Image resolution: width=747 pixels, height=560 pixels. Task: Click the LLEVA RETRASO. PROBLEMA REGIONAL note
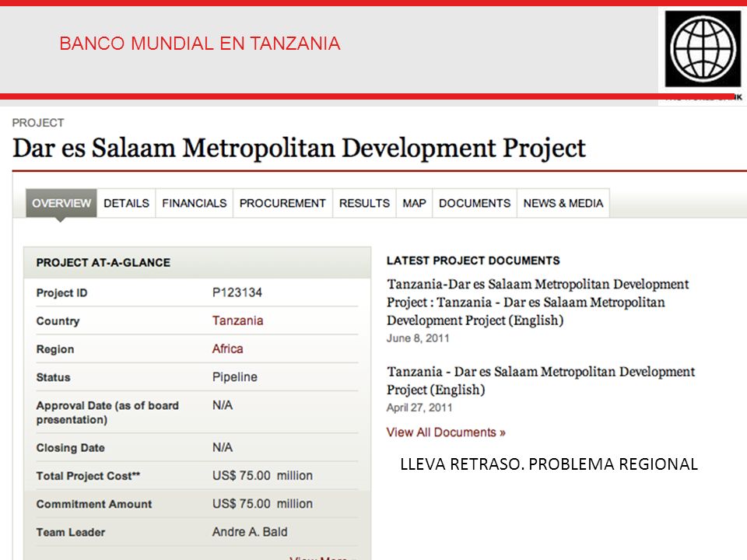(x=549, y=464)
